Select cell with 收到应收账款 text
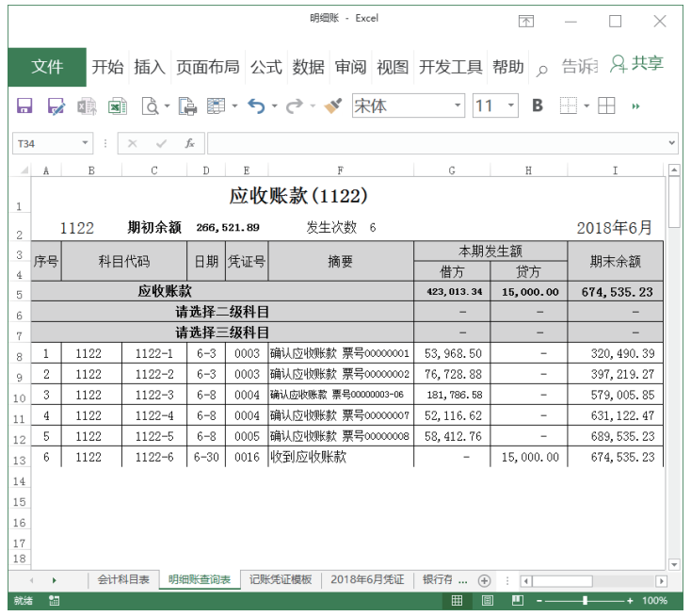691x616 pixels. click(x=341, y=457)
